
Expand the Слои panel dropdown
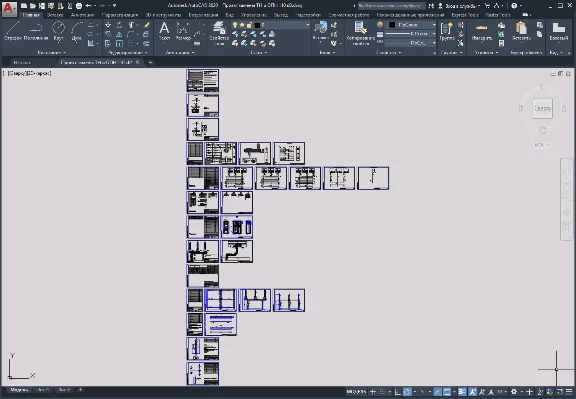tap(259, 53)
